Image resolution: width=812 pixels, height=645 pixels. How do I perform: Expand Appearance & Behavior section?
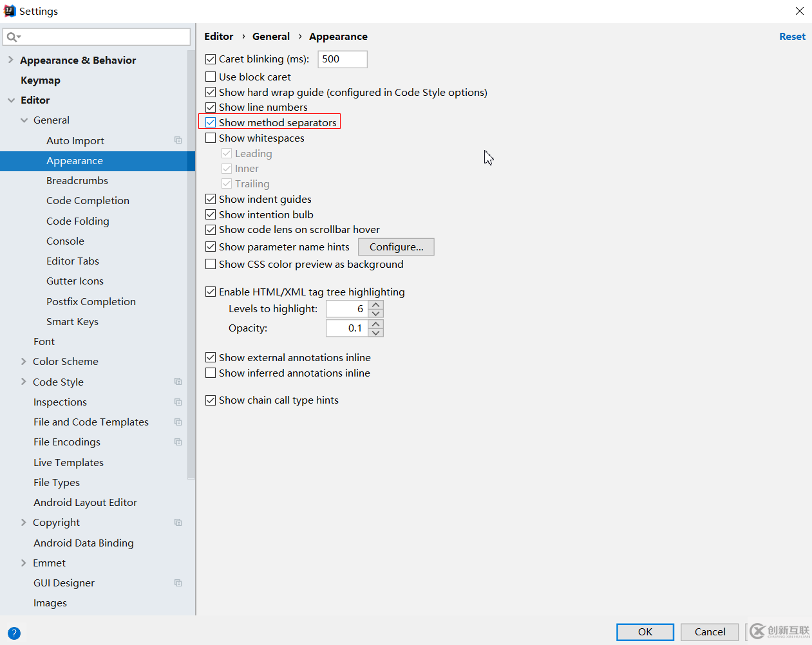click(x=10, y=60)
